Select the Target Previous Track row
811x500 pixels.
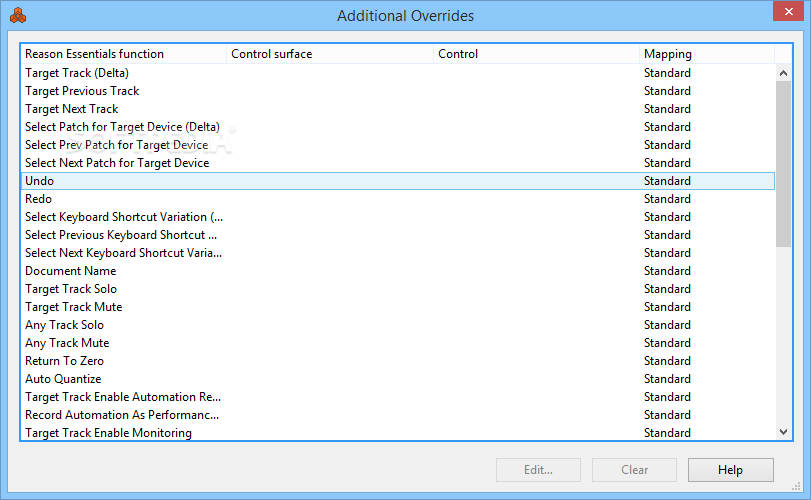click(398, 91)
